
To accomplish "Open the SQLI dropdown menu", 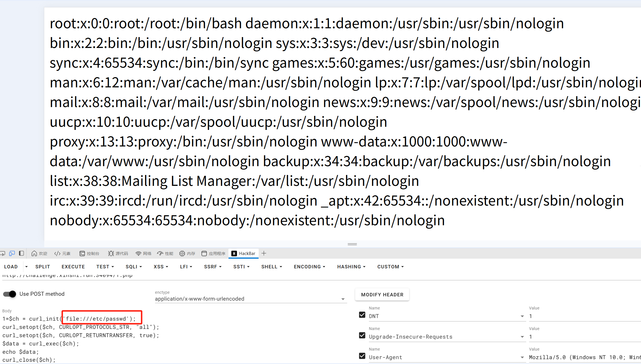I will (134, 267).
